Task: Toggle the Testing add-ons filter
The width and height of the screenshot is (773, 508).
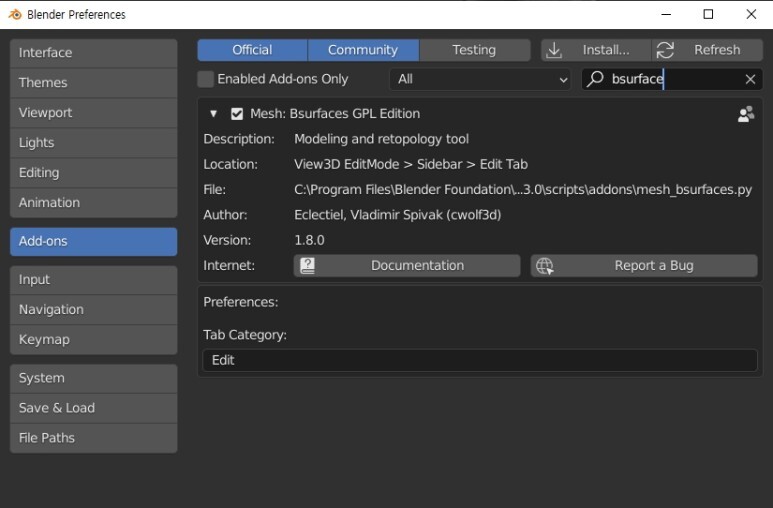Action: coord(475,50)
